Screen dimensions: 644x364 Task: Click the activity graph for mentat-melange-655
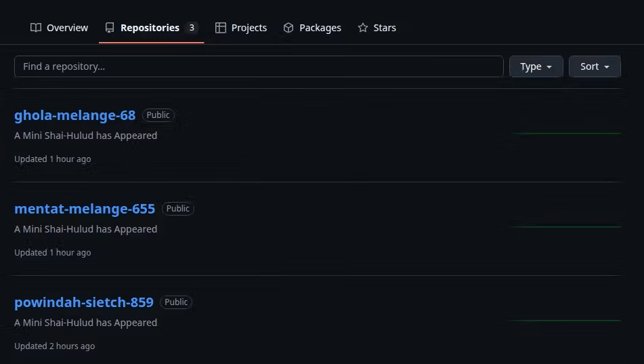coord(565,226)
